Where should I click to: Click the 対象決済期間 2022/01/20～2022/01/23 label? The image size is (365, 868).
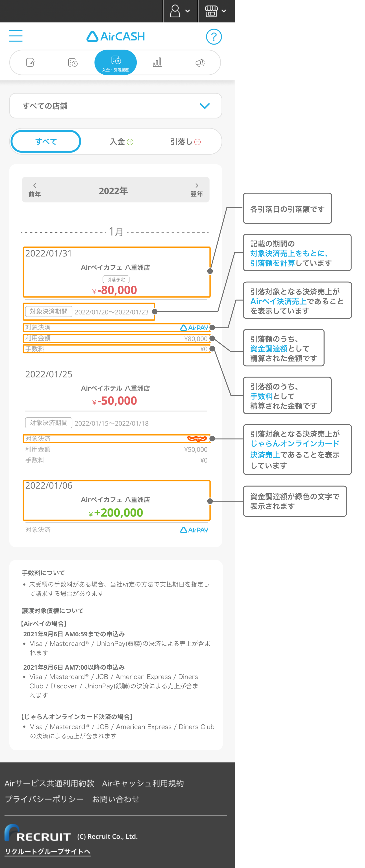89,311
